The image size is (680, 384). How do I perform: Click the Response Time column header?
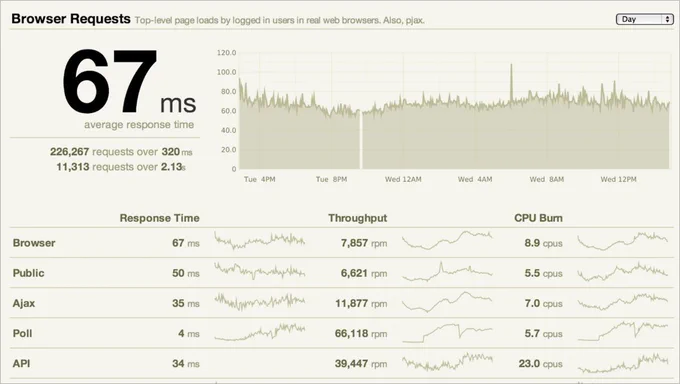160,218
